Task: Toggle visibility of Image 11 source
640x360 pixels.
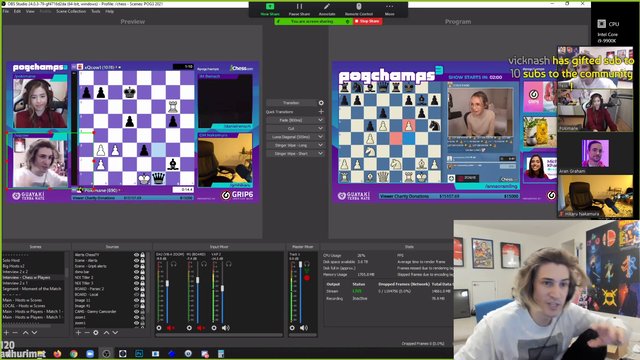Action: (136, 300)
